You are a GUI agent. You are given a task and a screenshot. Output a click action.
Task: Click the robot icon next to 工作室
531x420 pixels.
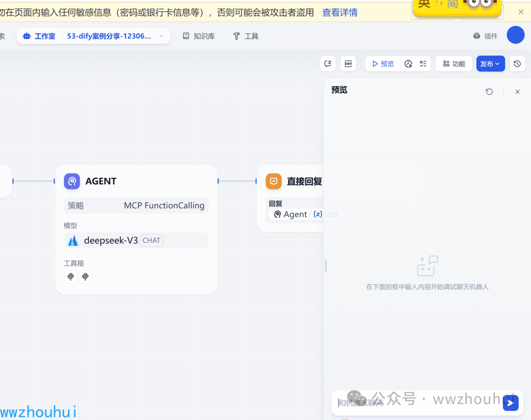(27, 36)
